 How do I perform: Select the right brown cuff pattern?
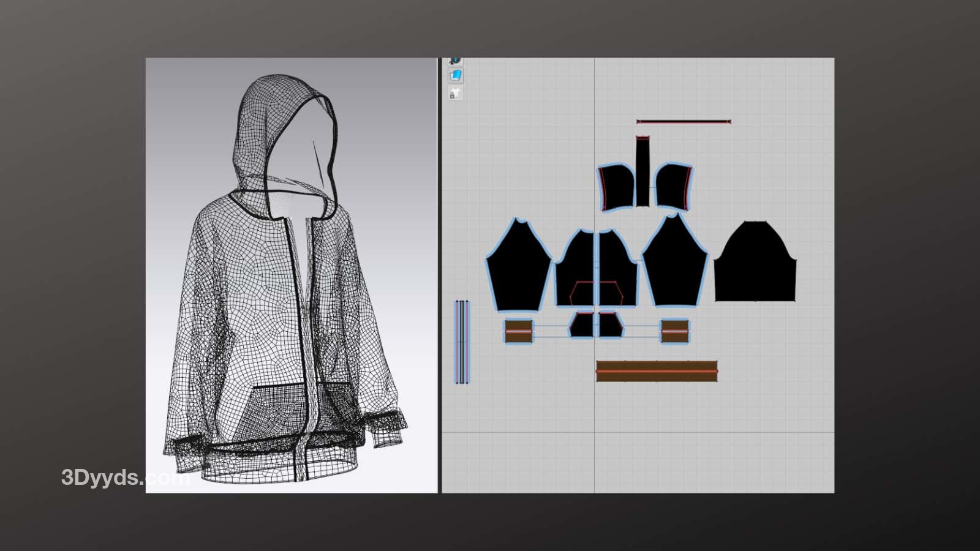click(674, 331)
